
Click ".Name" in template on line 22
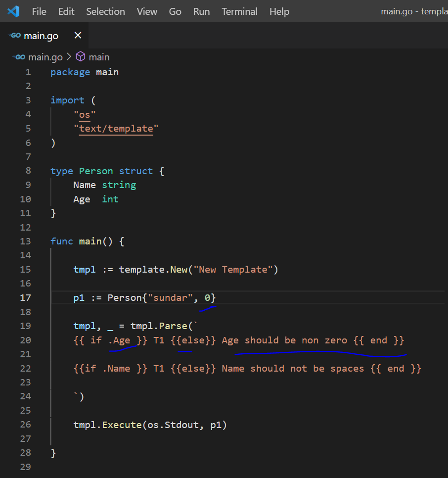click(116, 369)
